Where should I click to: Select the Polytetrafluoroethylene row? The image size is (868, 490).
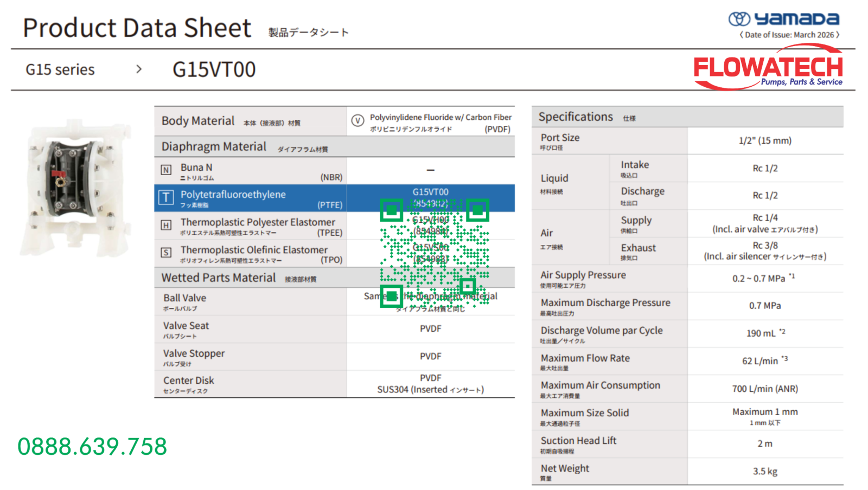point(335,198)
